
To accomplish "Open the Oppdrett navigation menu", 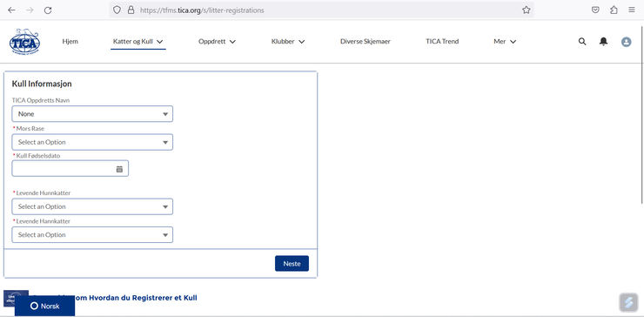I will 217,42.
